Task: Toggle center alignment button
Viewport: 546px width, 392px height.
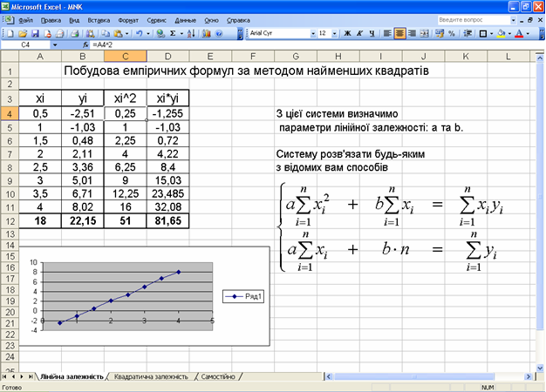Action: coord(399,33)
